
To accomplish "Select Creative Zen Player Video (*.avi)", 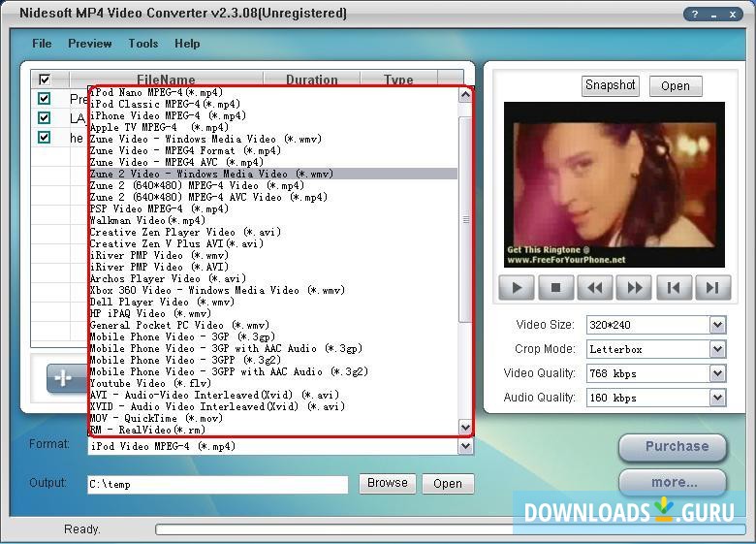I will click(273, 232).
